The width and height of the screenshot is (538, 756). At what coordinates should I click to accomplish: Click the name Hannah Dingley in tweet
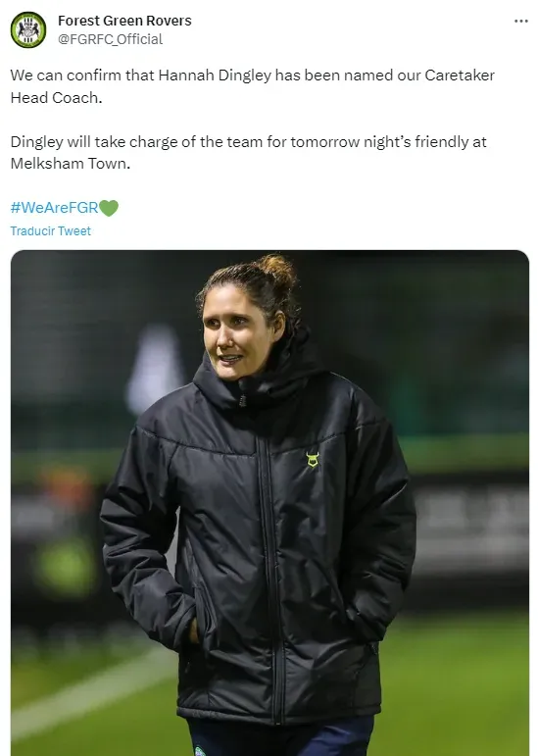point(215,76)
